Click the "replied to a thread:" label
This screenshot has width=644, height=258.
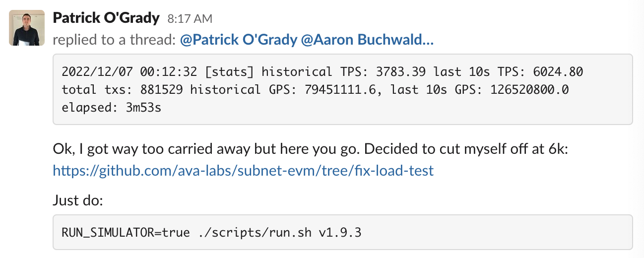[114, 40]
